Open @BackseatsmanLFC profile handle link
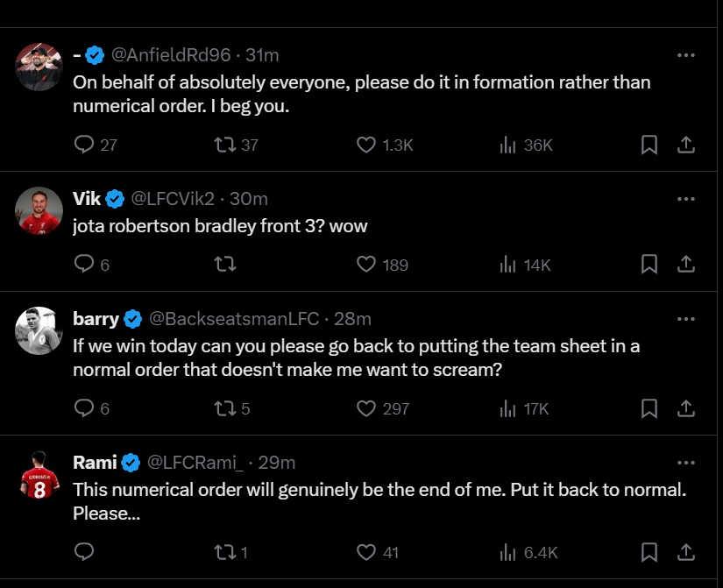Viewport: 723px width, 588px height. click(x=234, y=318)
